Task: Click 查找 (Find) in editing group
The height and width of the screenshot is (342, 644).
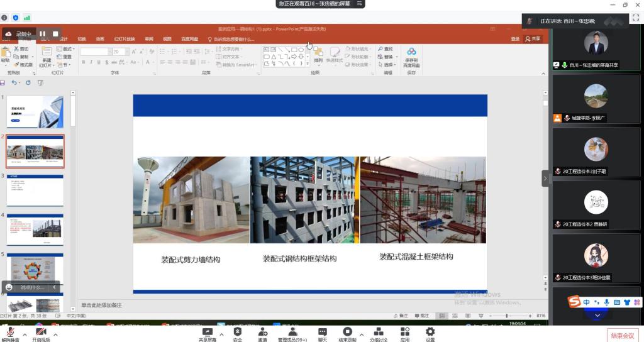Action: 386,49
